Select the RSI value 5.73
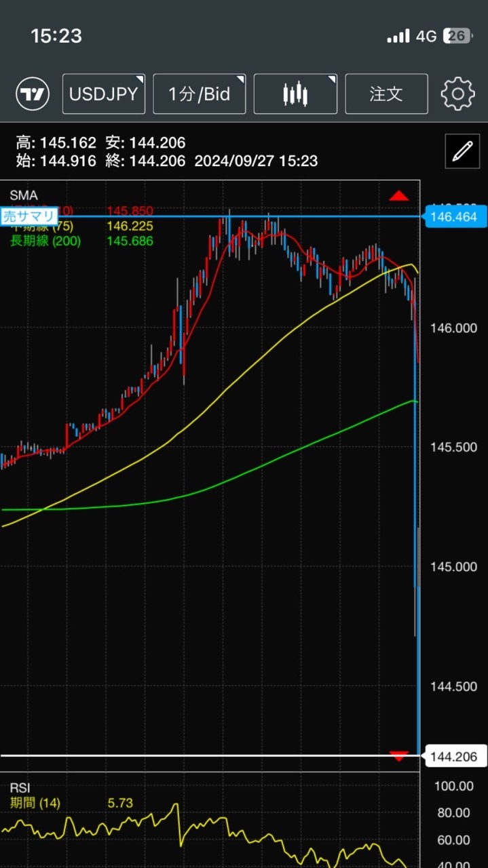This screenshot has height=868, width=488. (x=120, y=803)
